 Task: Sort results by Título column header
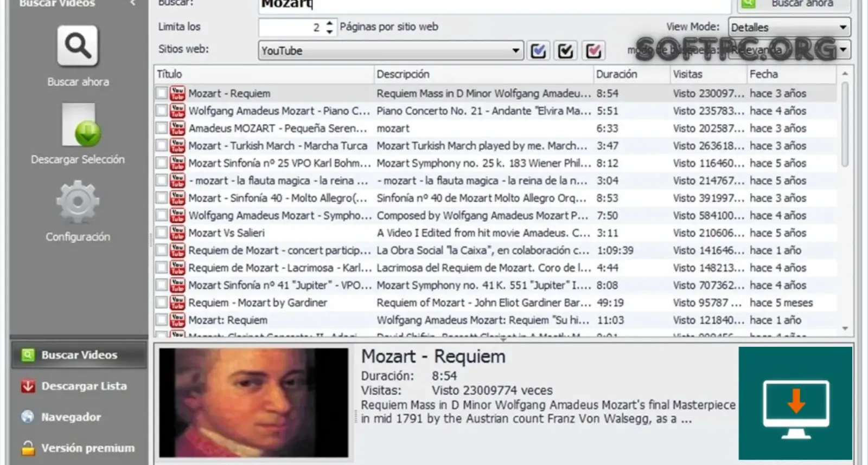(x=264, y=74)
